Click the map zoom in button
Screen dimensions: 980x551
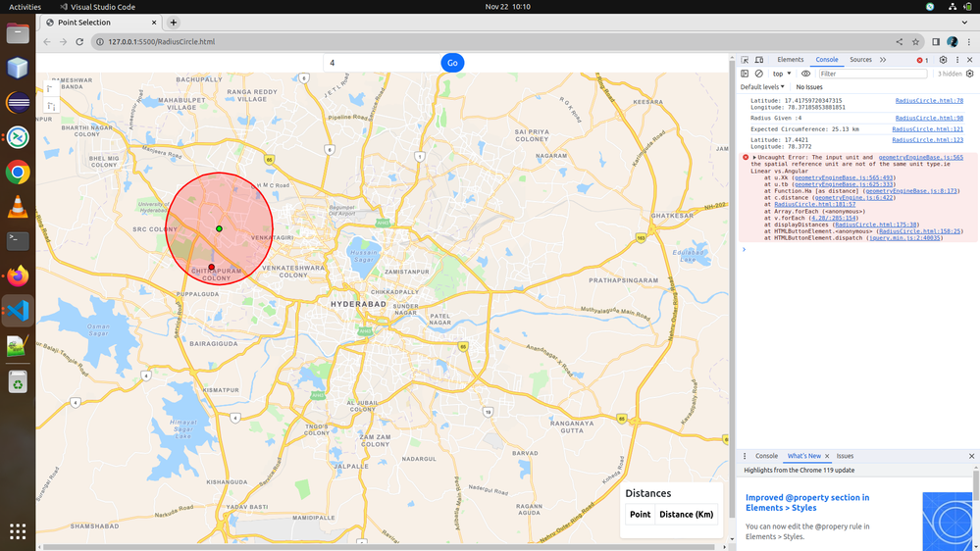(x=51, y=88)
